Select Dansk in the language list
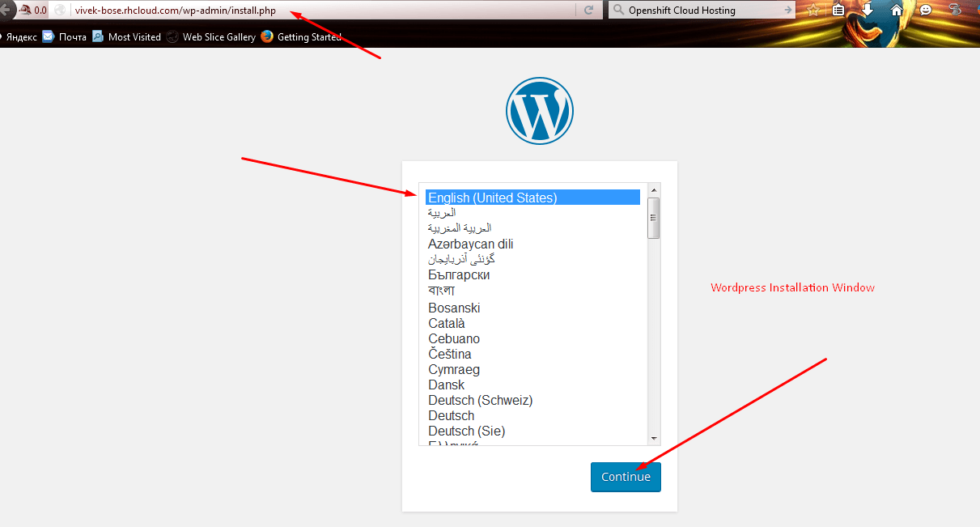 tap(533, 385)
